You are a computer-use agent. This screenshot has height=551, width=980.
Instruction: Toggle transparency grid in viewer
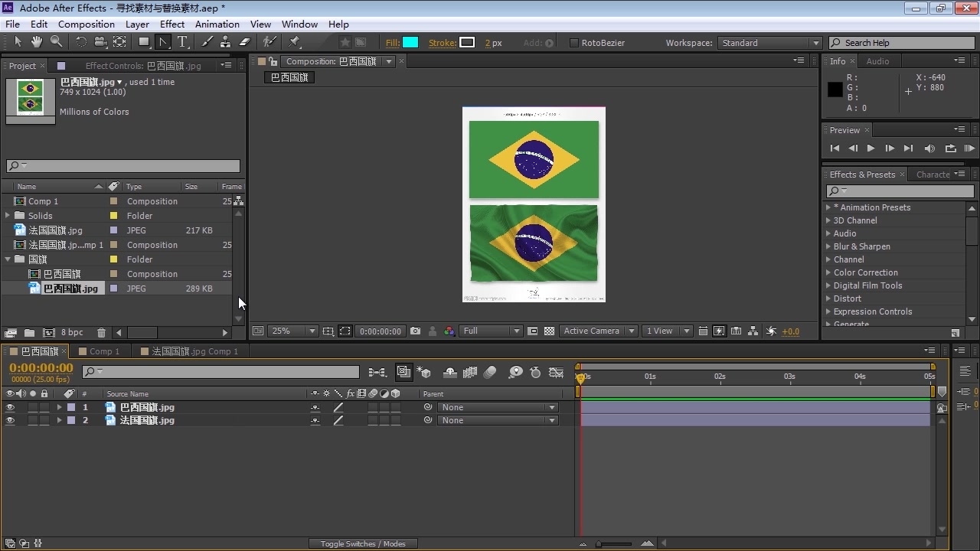549,331
